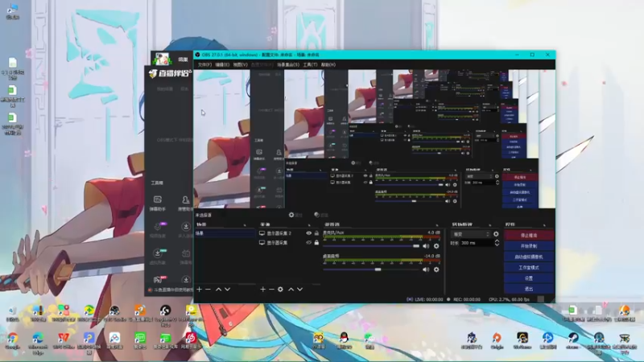Mute the 桌面音频 channel
This screenshot has height=362, width=644.
(426, 269)
